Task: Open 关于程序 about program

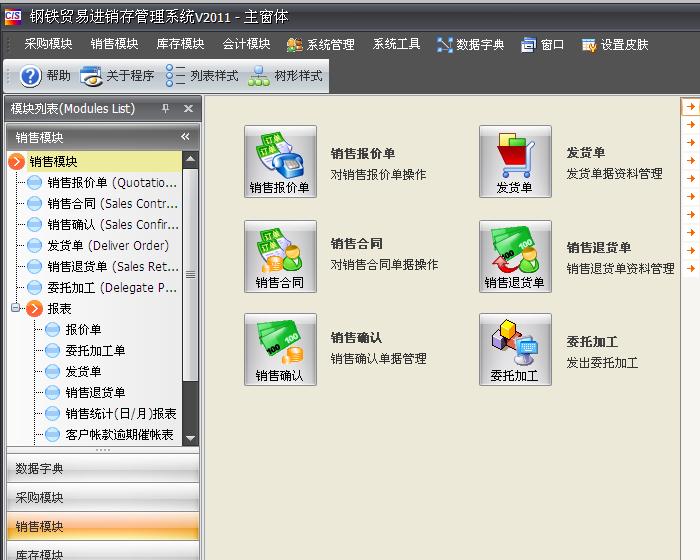Action: (118, 76)
